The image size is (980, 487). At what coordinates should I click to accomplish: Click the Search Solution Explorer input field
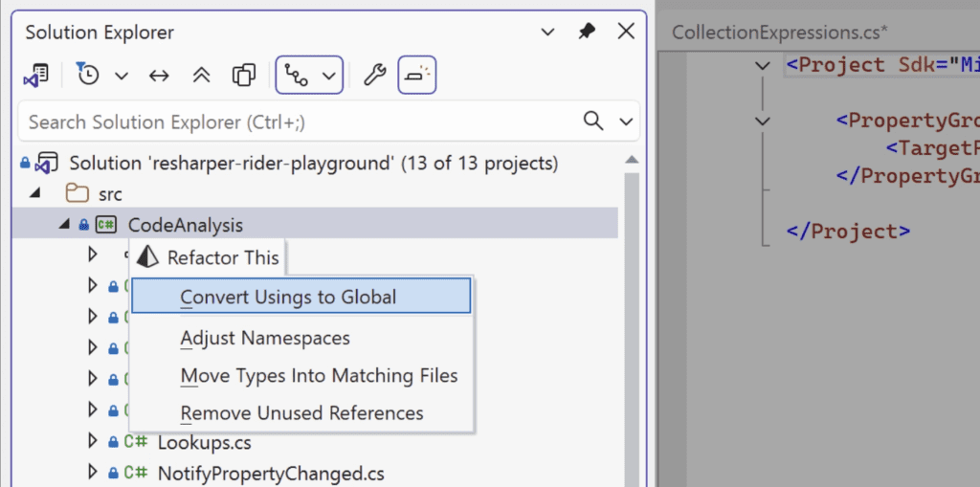click(x=297, y=122)
